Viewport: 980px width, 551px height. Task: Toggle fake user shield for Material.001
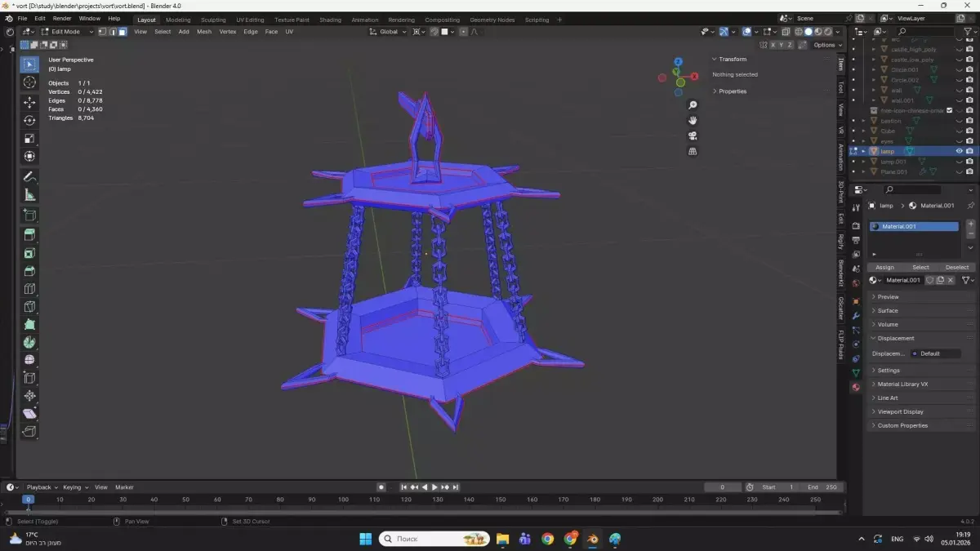929,280
